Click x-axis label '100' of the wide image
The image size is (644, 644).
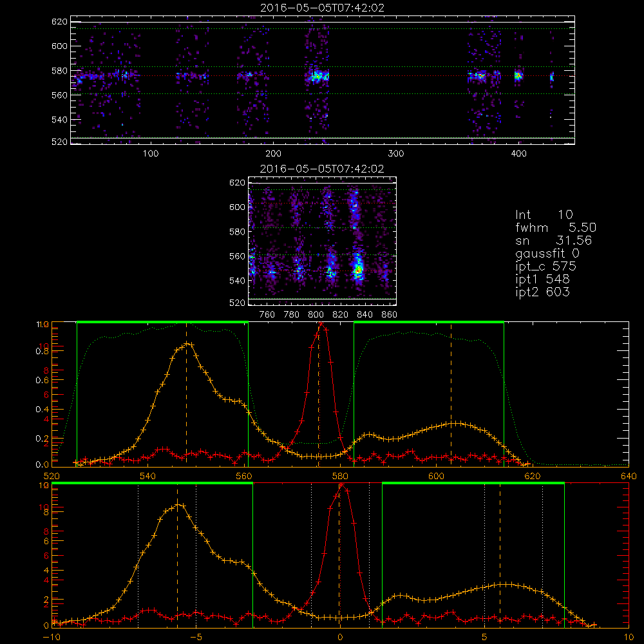pyautogui.click(x=151, y=154)
